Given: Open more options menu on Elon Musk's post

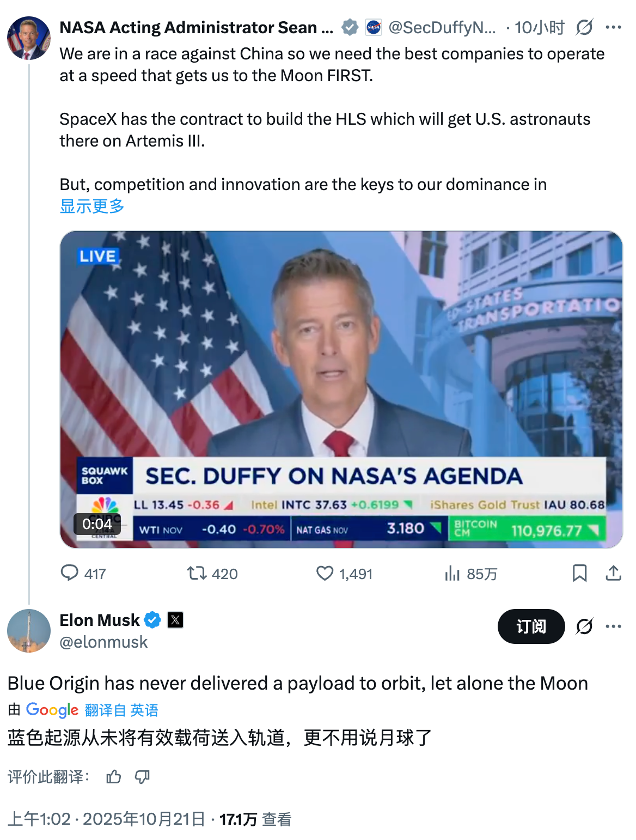Looking at the screenshot, I should [x=613, y=626].
